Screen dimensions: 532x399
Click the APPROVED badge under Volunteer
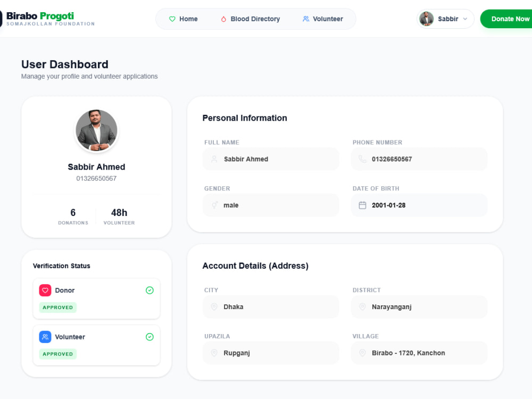[57, 354]
